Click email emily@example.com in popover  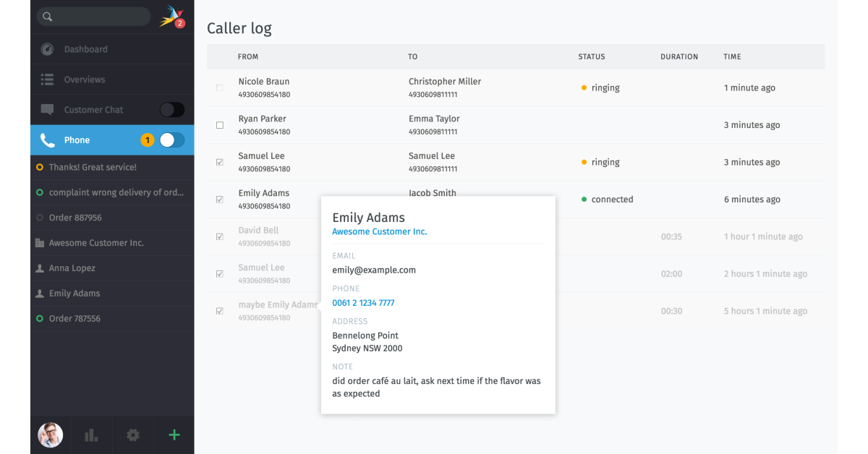pyautogui.click(x=374, y=270)
